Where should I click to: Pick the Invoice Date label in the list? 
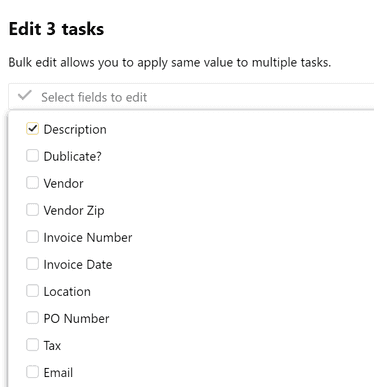point(78,264)
